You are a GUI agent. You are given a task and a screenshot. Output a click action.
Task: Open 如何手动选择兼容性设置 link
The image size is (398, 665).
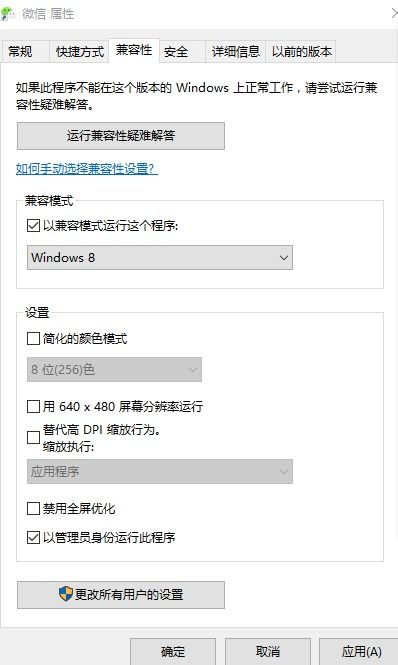[x=87, y=168]
